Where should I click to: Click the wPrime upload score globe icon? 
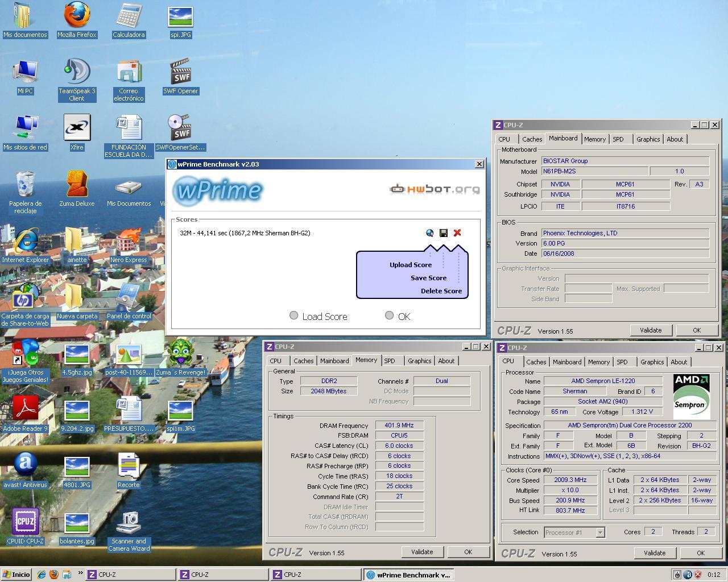[429, 233]
